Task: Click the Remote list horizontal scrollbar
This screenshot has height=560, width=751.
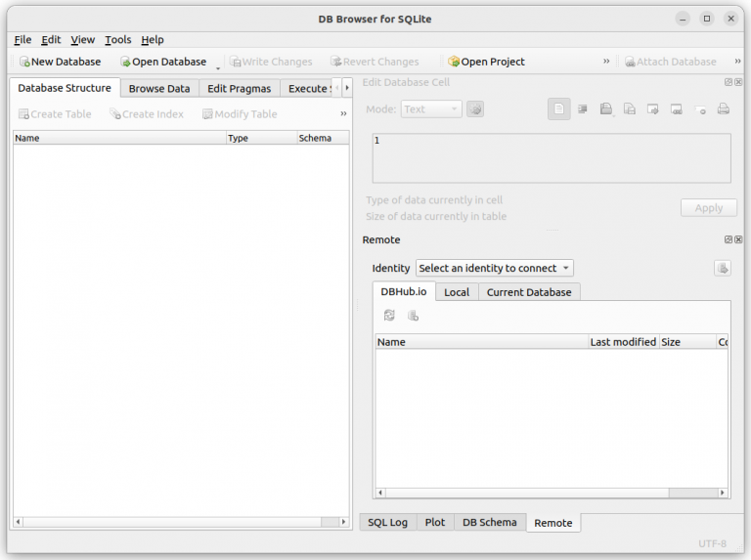Action: tap(552, 493)
